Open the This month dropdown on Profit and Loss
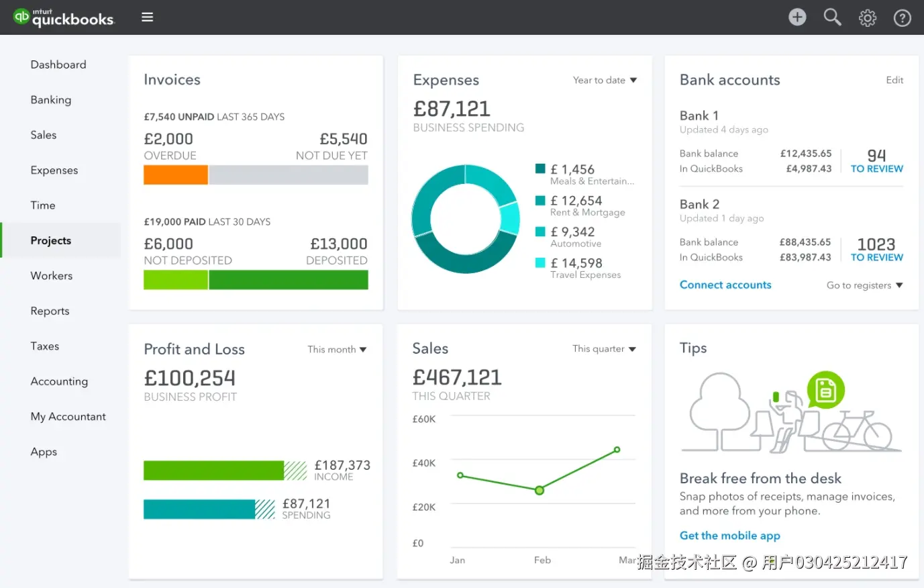Screen dimensions: 924x588 (337, 349)
